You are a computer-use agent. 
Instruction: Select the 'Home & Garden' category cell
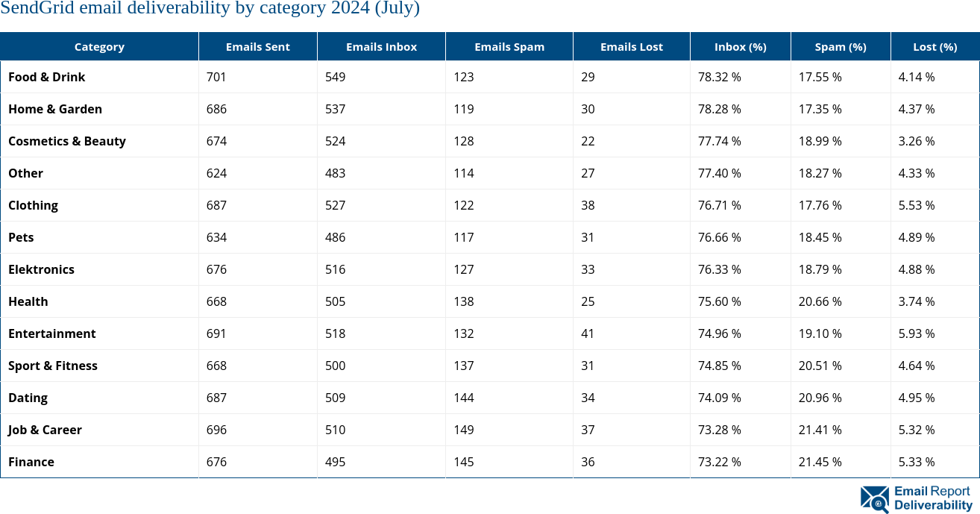tap(100, 109)
